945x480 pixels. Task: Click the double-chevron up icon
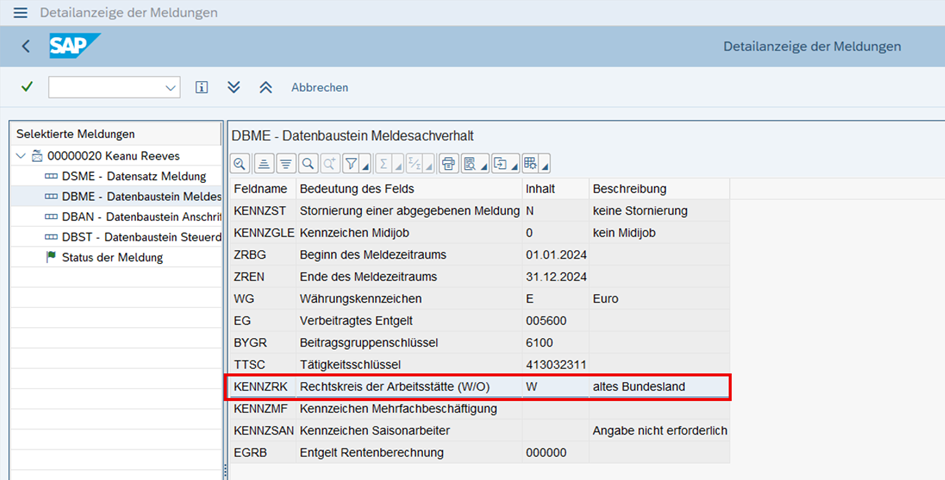(265, 87)
